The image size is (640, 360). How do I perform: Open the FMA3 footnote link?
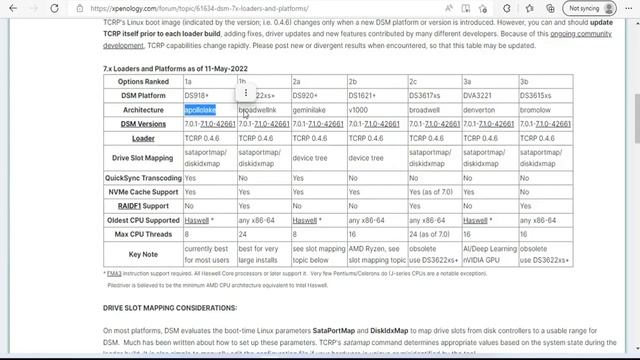click(114, 273)
